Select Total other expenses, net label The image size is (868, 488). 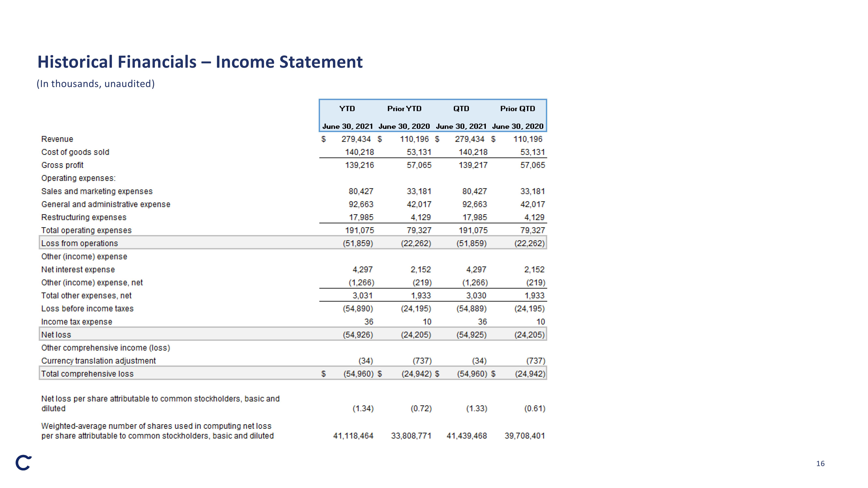pyautogui.click(x=86, y=296)
